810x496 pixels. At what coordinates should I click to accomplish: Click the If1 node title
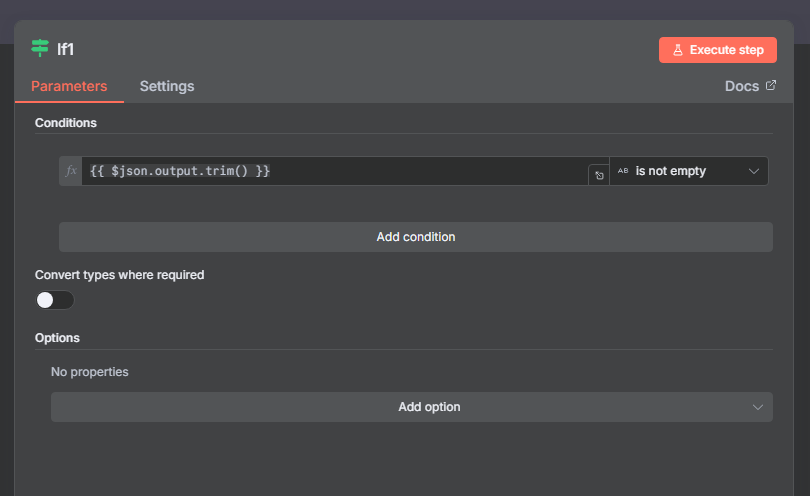click(x=65, y=49)
